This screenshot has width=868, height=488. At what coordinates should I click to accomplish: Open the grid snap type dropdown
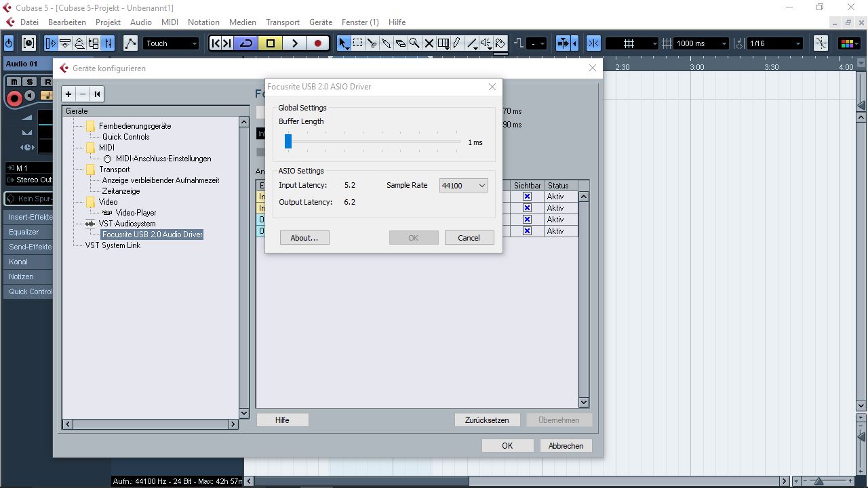631,43
